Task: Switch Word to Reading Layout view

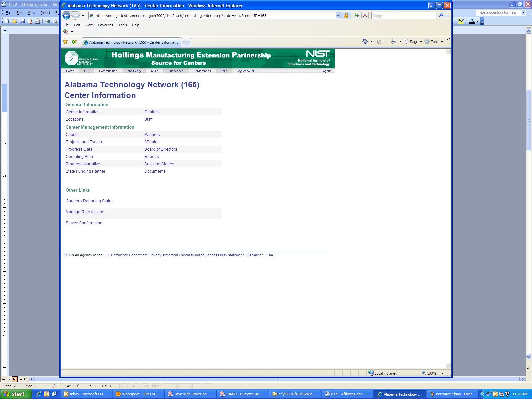Action: pyautogui.click(x=26, y=379)
